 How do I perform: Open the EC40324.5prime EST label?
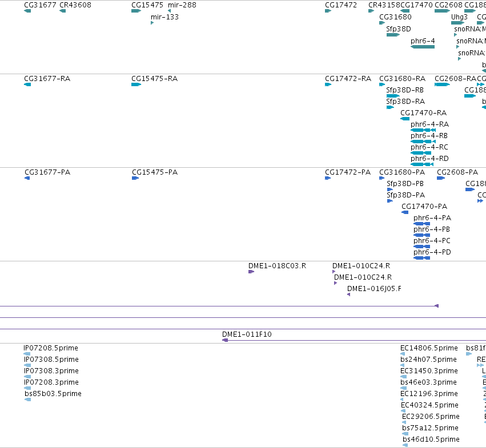[429, 405]
